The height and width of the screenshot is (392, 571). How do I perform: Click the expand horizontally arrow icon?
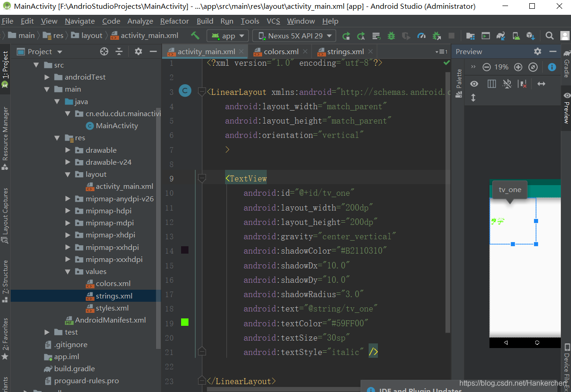click(541, 84)
